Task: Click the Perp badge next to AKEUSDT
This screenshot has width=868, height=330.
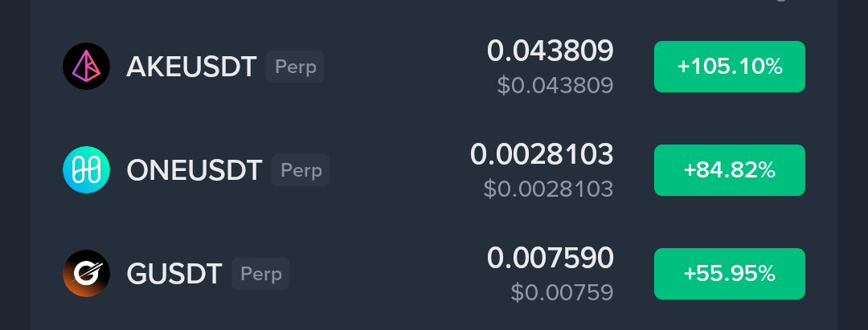Action: tap(295, 67)
